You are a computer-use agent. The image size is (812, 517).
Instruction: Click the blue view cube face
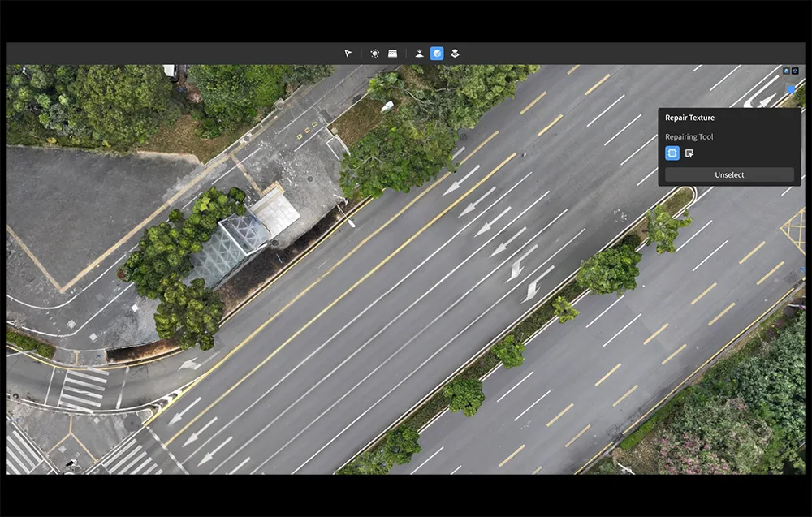(791, 89)
